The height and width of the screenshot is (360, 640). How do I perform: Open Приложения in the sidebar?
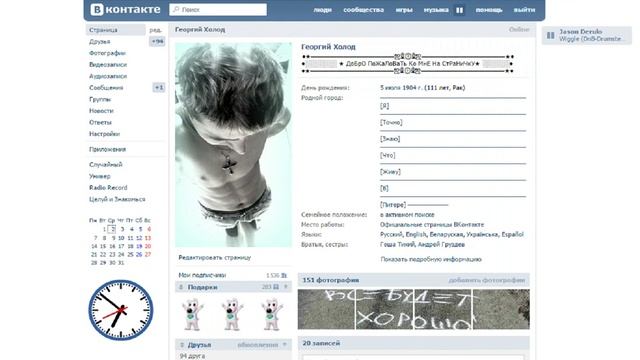tap(107, 149)
